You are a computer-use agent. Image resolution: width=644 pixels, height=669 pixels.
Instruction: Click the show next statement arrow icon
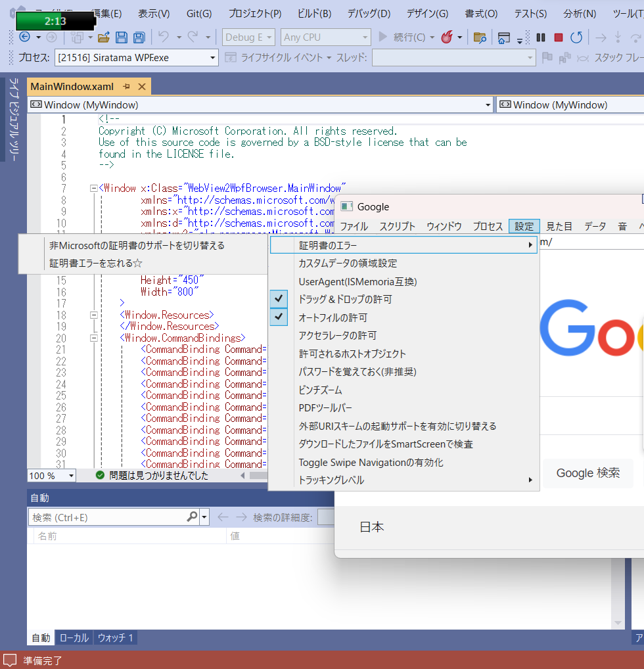point(601,38)
